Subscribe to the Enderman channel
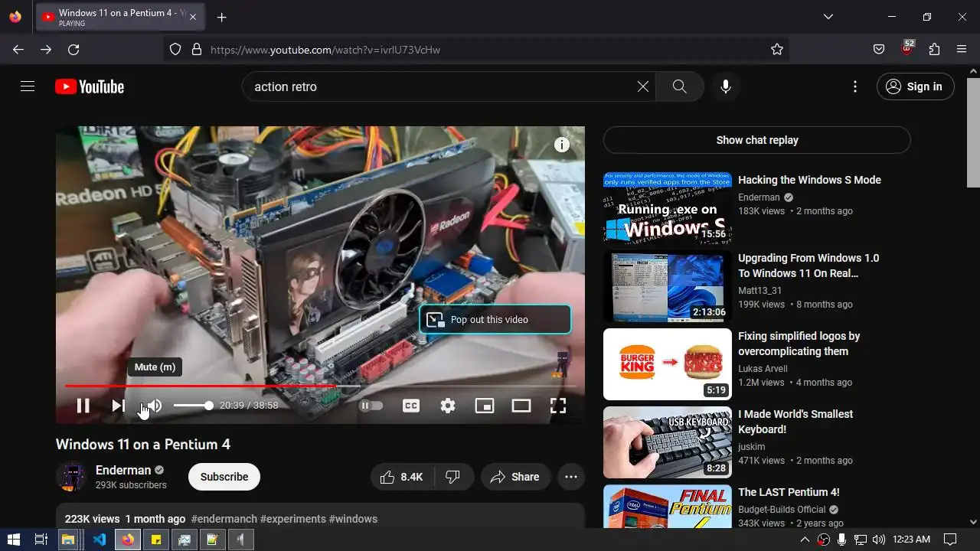The image size is (980, 551). (224, 477)
